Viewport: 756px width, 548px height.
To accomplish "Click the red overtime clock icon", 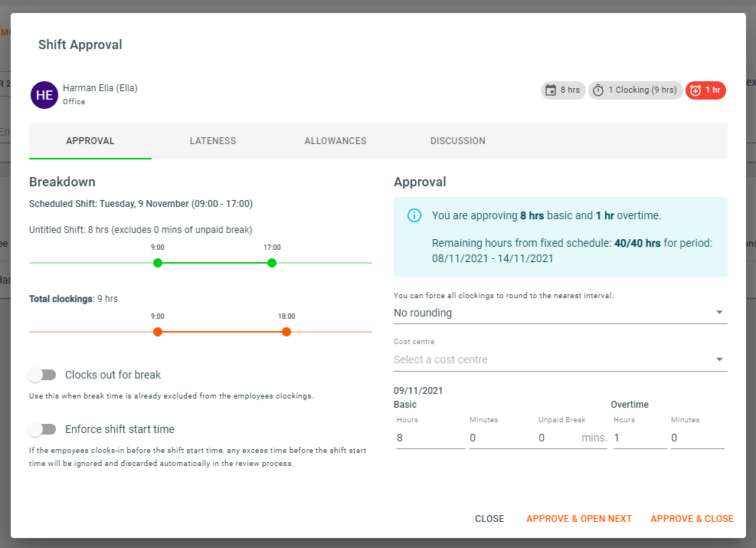I will pos(695,90).
